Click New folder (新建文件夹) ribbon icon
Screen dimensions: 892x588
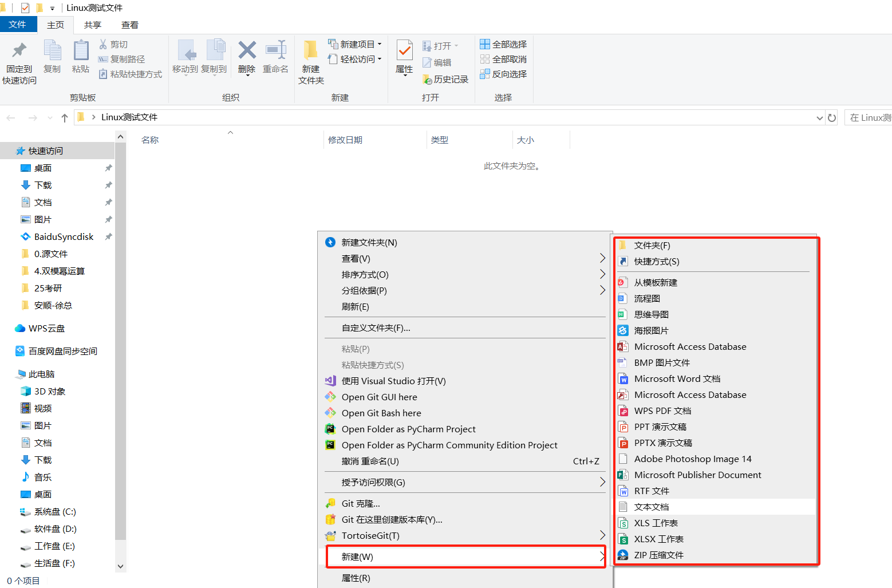[311, 51]
